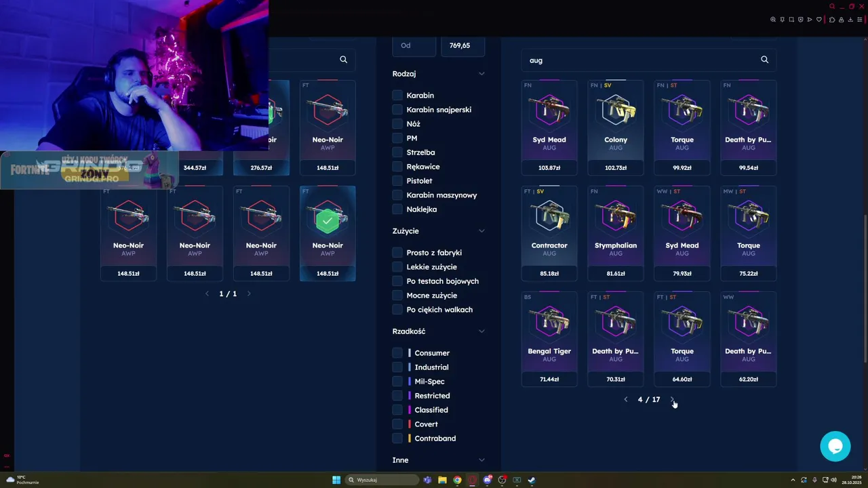Click the Restricted rarity color bar

point(410,396)
